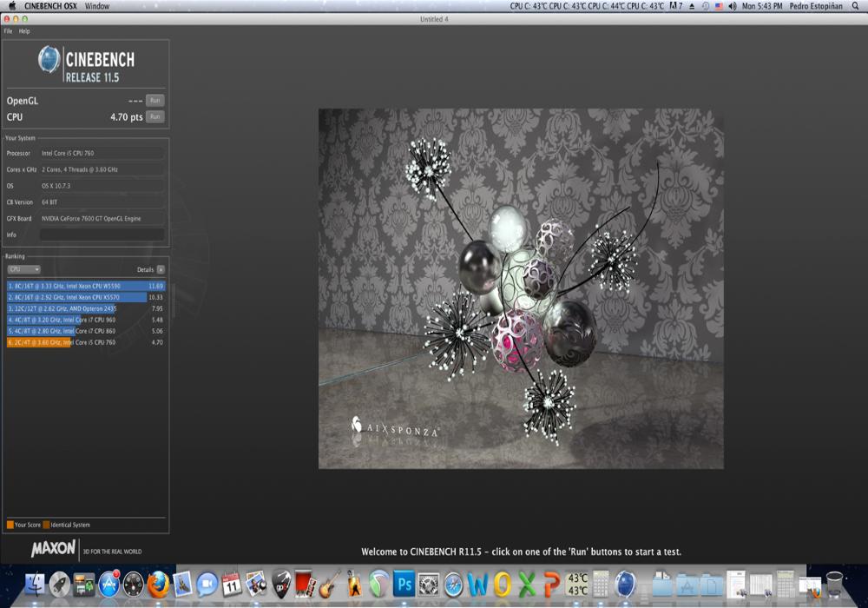
Task: Open the CINEBENCH OSX application menu
Action: click(x=50, y=6)
